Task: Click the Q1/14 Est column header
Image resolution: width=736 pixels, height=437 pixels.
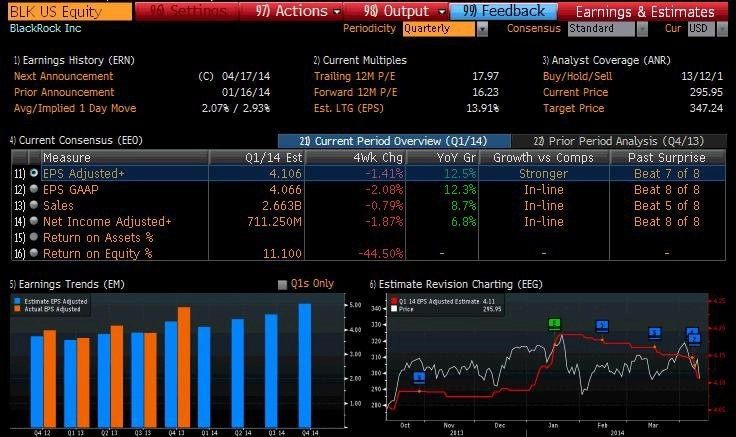Action: (x=257, y=157)
